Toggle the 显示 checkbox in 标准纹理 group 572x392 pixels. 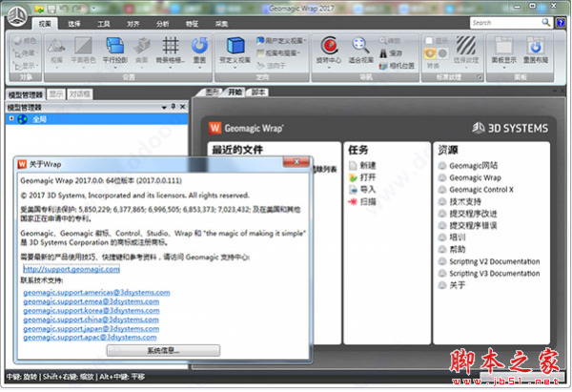pyautogui.click(x=429, y=40)
